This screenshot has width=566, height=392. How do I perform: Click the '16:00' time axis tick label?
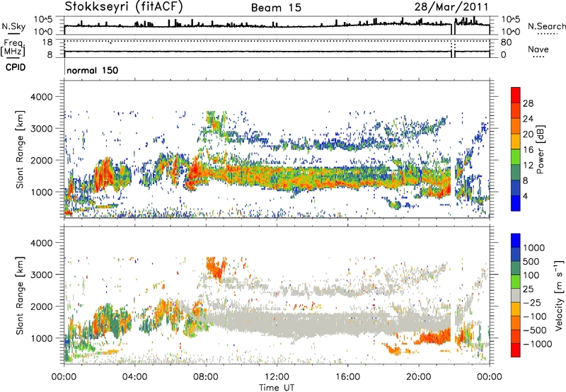tap(347, 377)
